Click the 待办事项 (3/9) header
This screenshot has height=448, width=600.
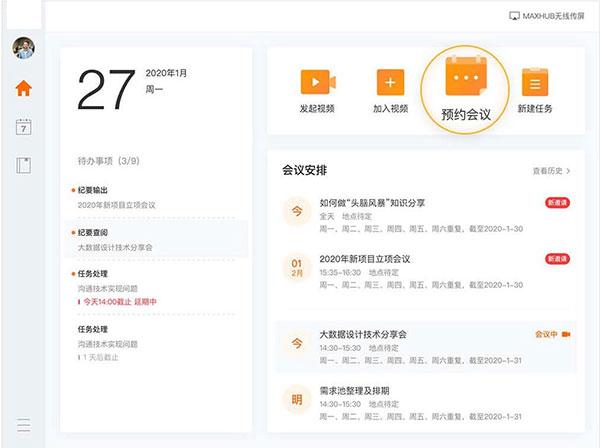pyautogui.click(x=108, y=161)
